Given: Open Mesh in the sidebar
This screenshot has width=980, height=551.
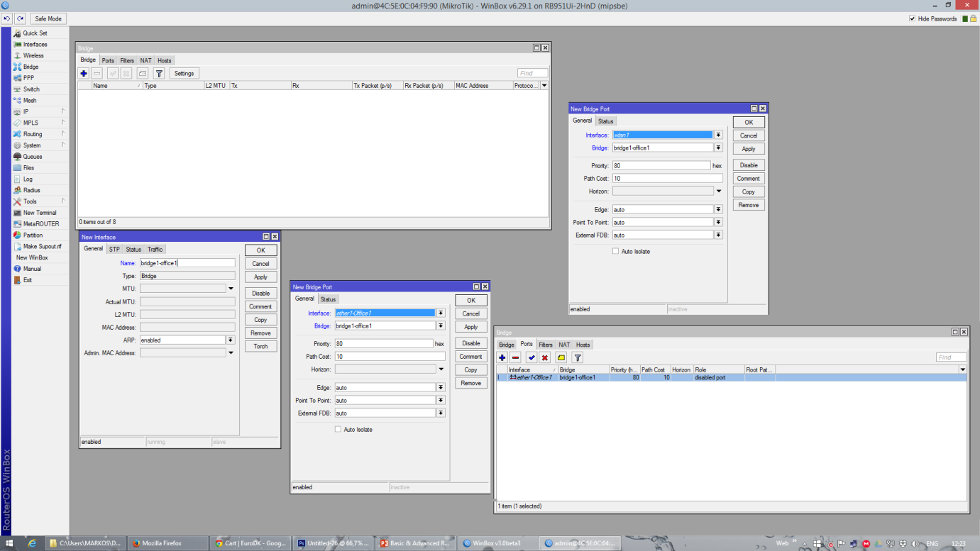Looking at the screenshot, I should [29, 101].
